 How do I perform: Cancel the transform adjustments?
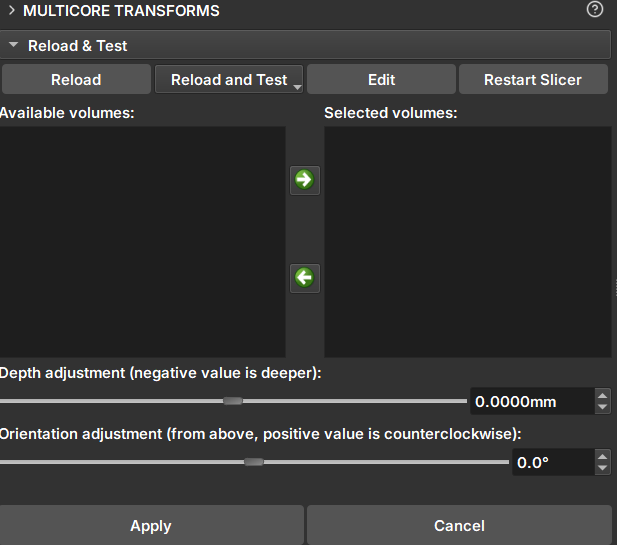click(x=459, y=525)
